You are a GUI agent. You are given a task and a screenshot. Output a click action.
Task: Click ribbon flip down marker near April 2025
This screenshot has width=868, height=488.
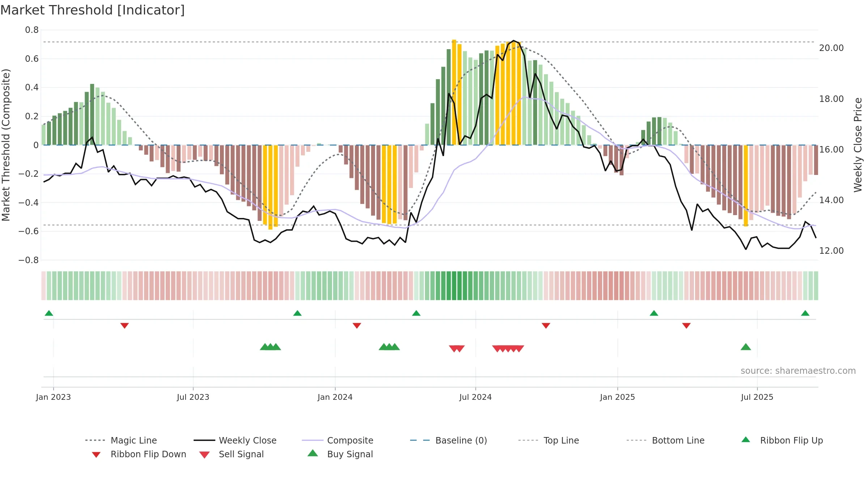[x=686, y=326]
